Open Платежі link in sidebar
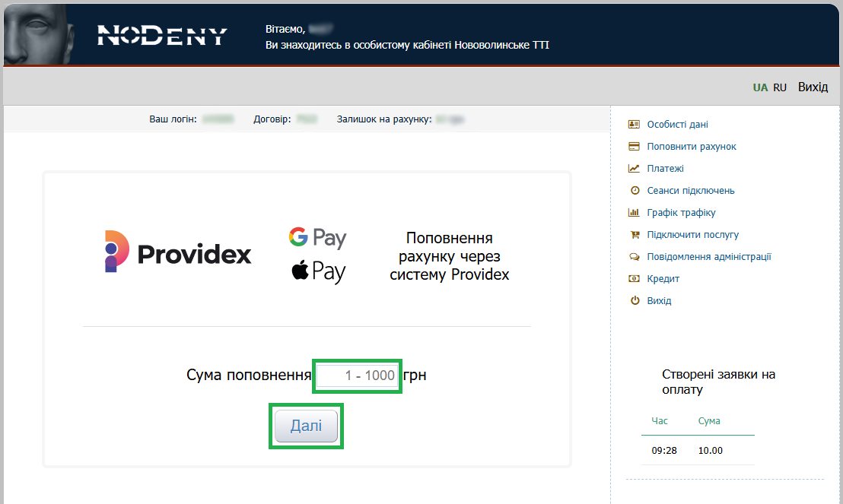 (x=665, y=168)
